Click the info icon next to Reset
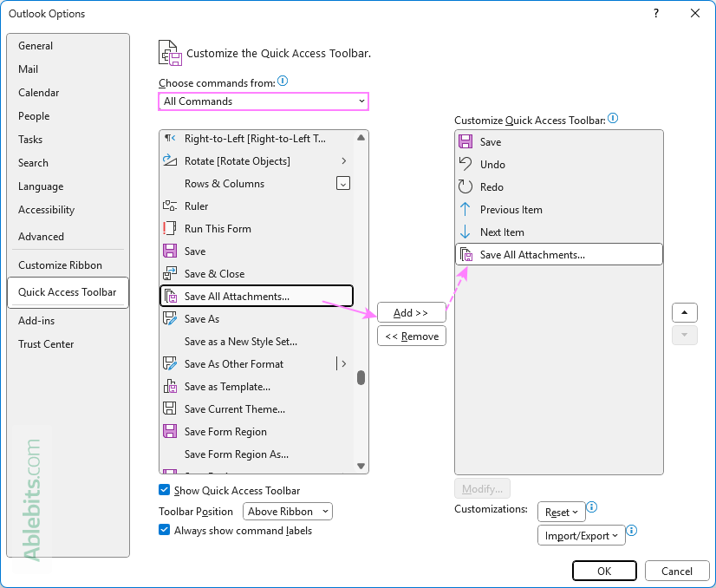The width and height of the screenshot is (716, 588). click(592, 506)
